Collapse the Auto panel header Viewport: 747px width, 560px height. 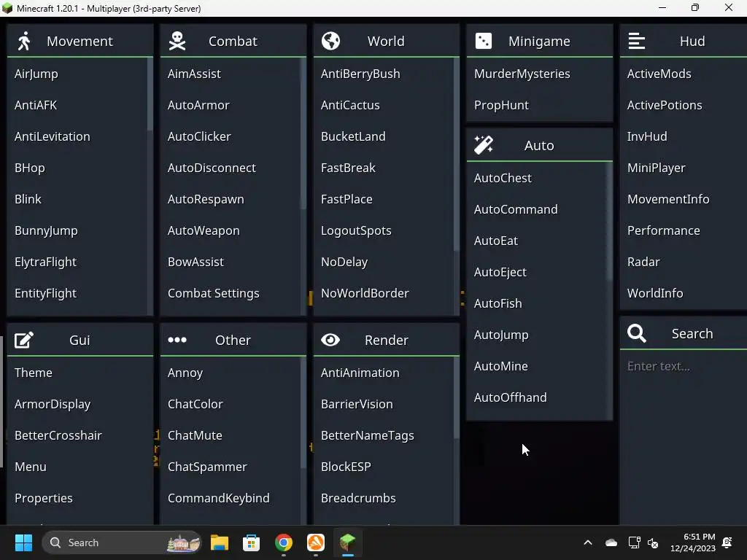[x=539, y=145]
